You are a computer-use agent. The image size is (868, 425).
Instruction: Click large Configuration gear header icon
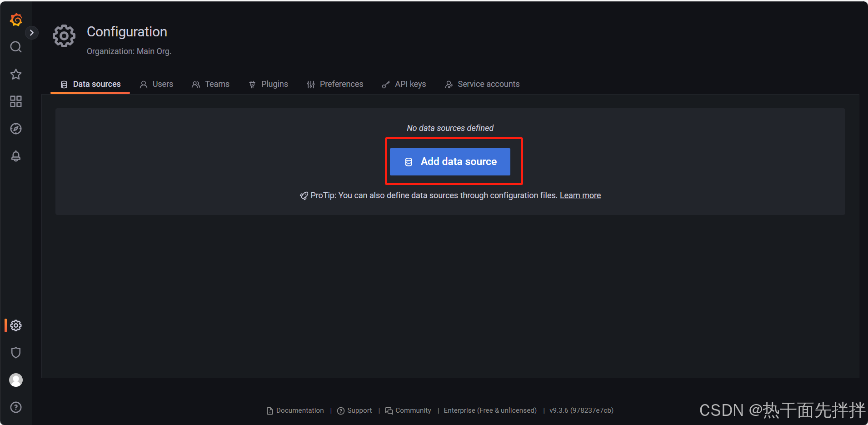(x=64, y=36)
